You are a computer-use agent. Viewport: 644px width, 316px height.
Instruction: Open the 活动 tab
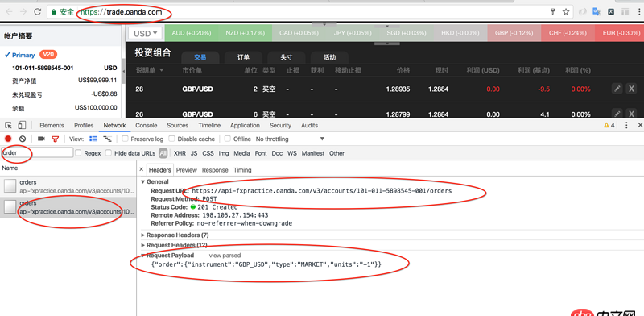329,57
